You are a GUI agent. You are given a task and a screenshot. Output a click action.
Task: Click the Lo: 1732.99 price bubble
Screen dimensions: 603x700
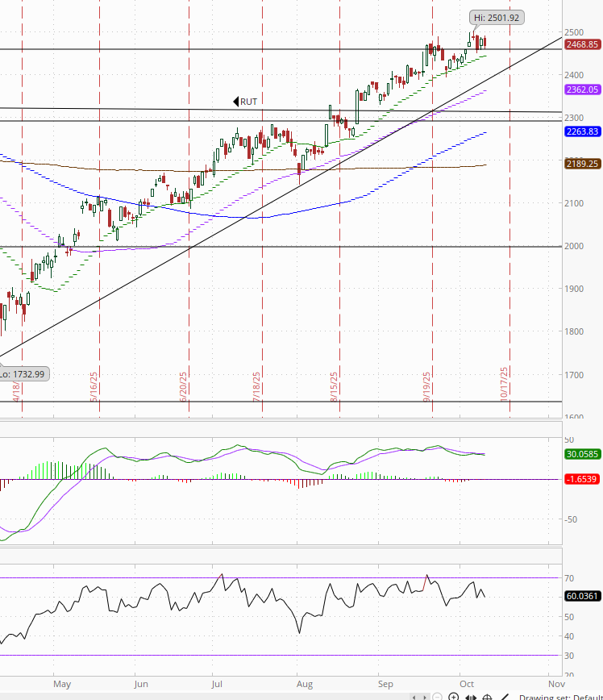tap(23, 374)
